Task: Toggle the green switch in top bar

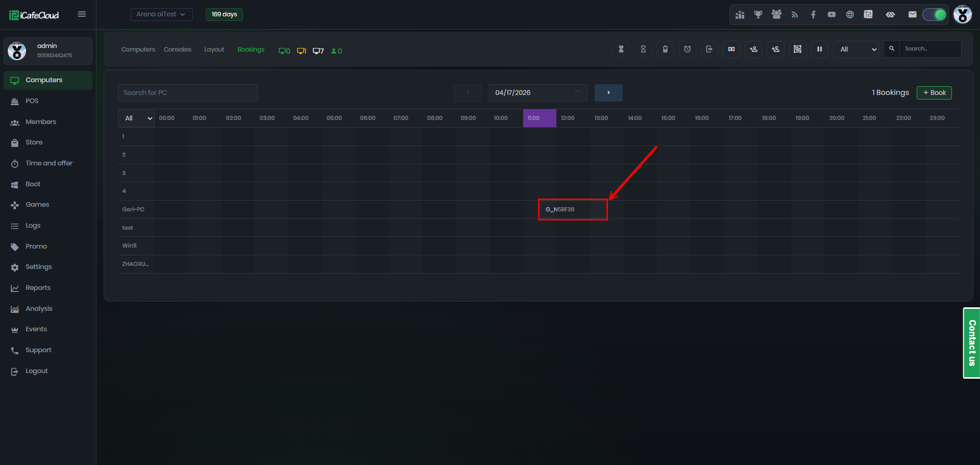Action: 934,14
